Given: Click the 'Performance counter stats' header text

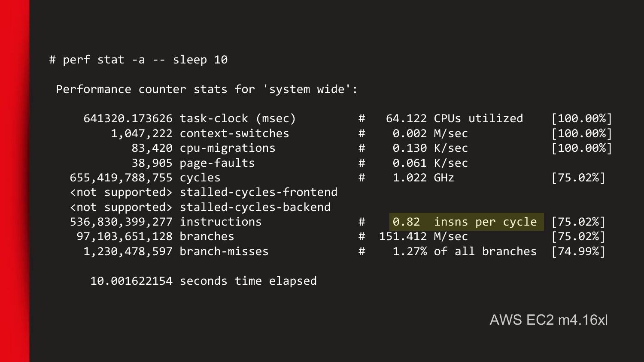Looking at the screenshot, I should [x=207, y=89].
